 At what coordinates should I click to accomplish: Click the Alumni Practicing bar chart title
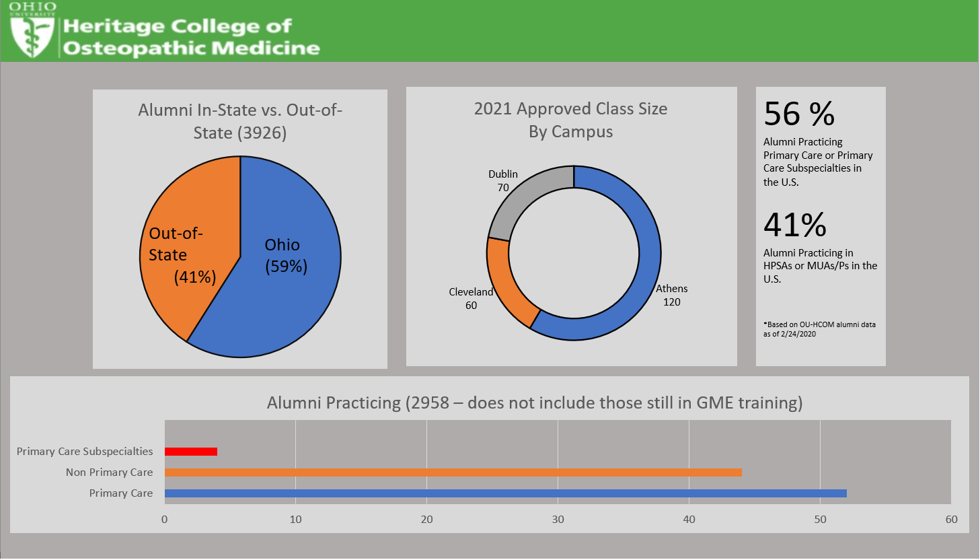tap(535, 403)
